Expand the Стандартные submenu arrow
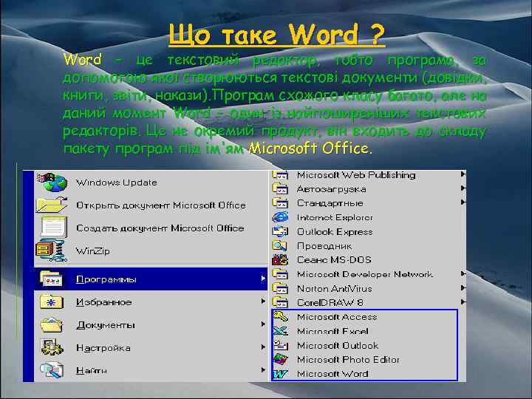The height and width of the screenshot is (399, 532). (x=463, y=202)
